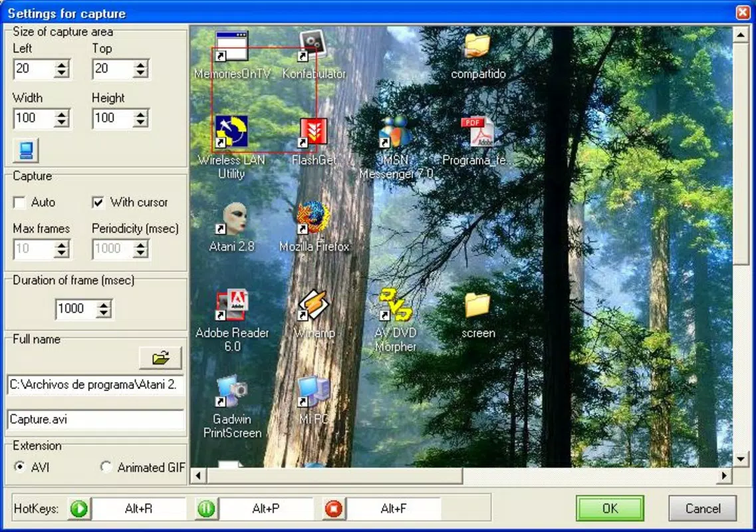
Task: Choose the Animated GIF radio button
Action: point(106,466)
